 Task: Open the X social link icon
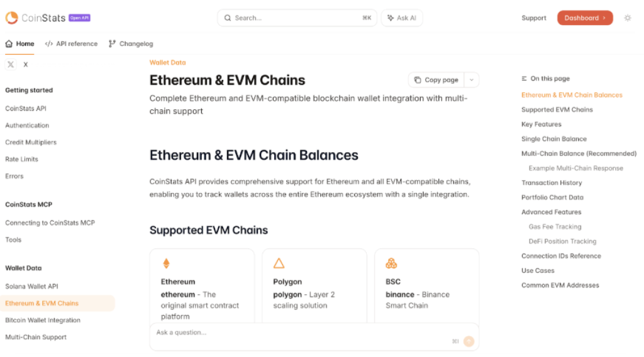[11, 64]
